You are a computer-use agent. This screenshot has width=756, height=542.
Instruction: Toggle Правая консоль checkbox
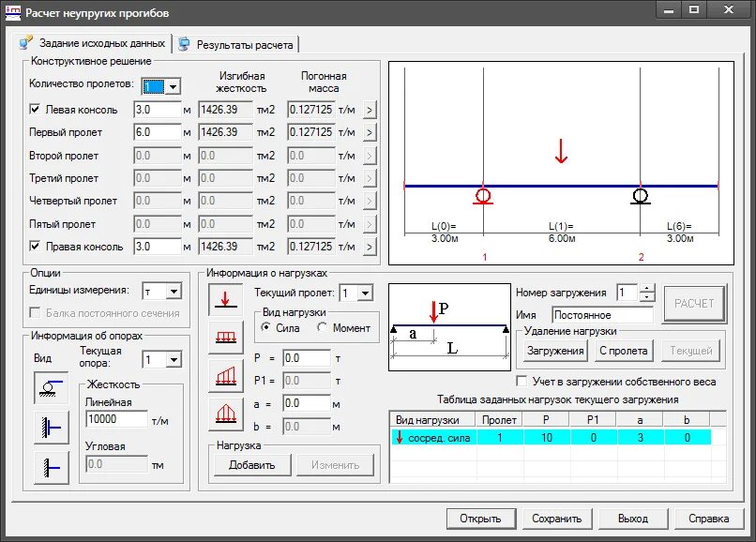tap(35, 246)
